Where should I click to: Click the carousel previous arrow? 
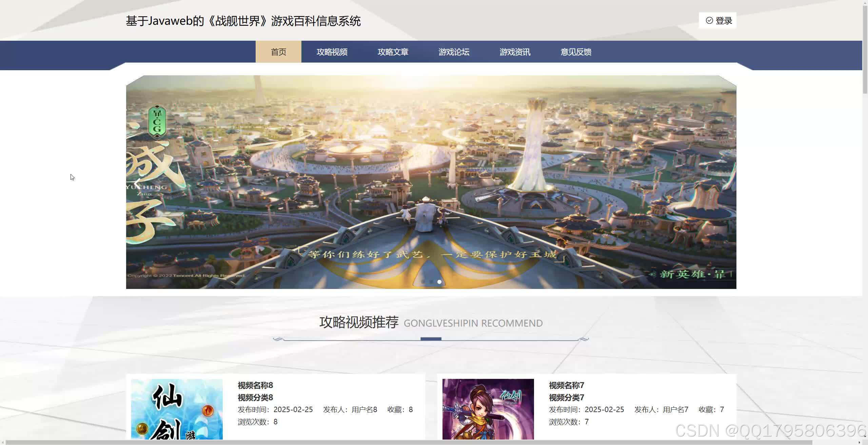(x=137, y=183)
